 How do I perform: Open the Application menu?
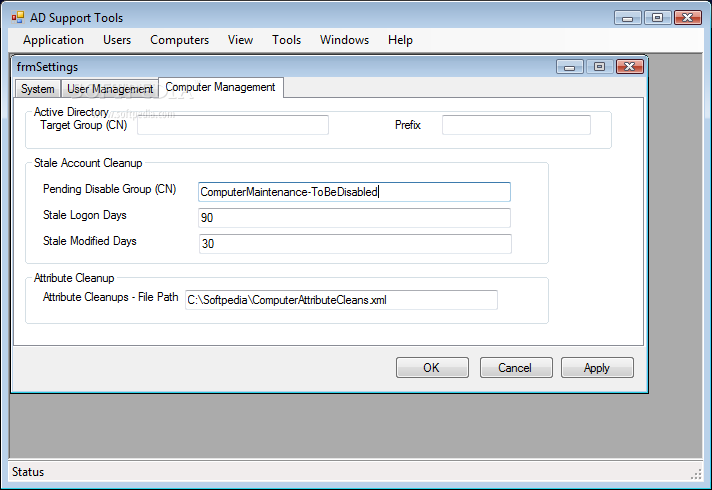(54, 40)
